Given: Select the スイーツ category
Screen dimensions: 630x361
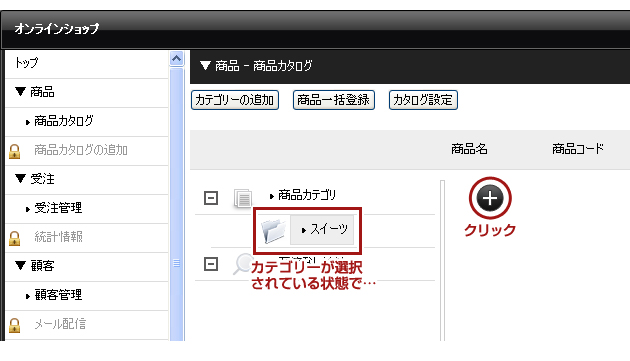Looking at the screenshot, I should coord(322,230).
